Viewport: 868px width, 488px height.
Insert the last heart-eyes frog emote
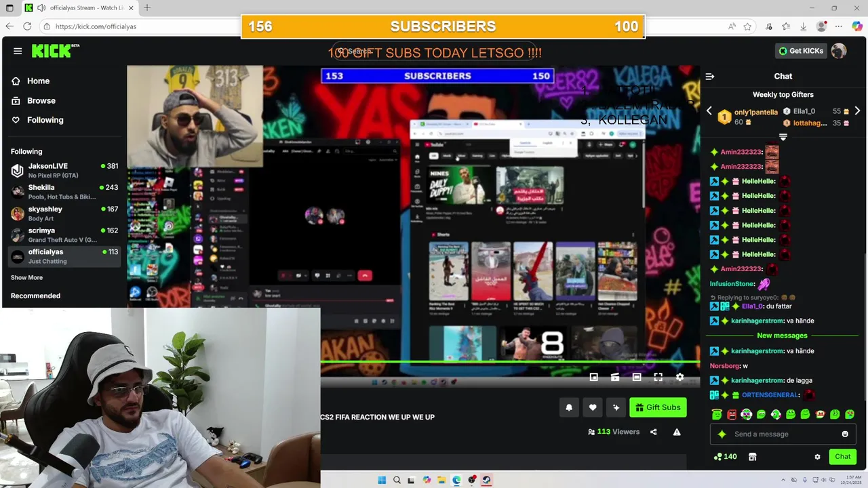850,414
